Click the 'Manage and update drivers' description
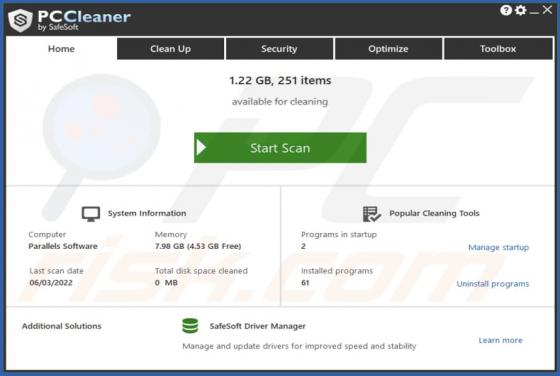This screenshot has width=560, height=376. point(299,346)
